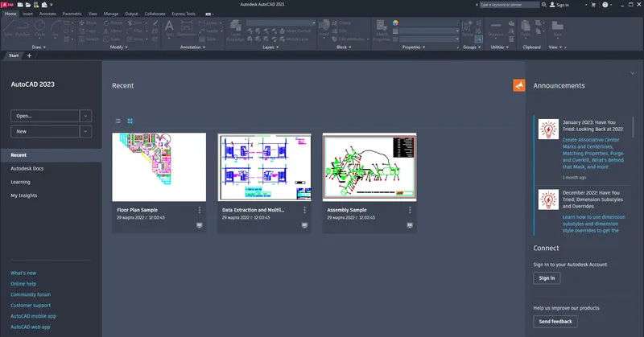644x337 pixels.
Task: Expand the New button dropdown arrow
Action: pyautogui.click(x=85, y=131)
